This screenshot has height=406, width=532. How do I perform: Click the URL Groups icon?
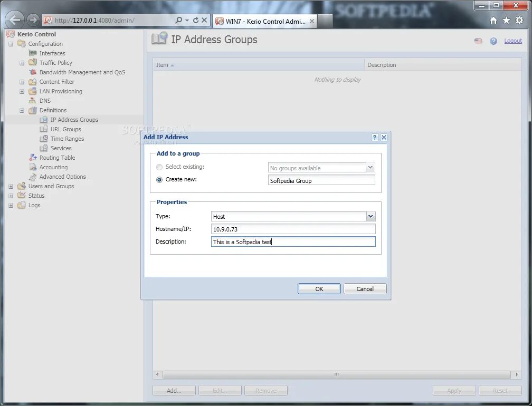click(43, 129)
